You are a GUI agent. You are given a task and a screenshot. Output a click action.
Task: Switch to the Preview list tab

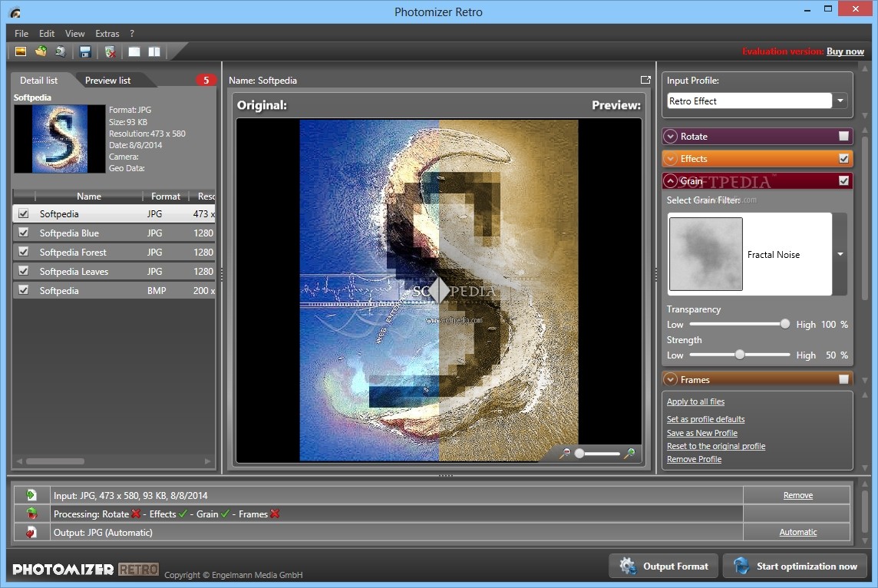point(107,80)
